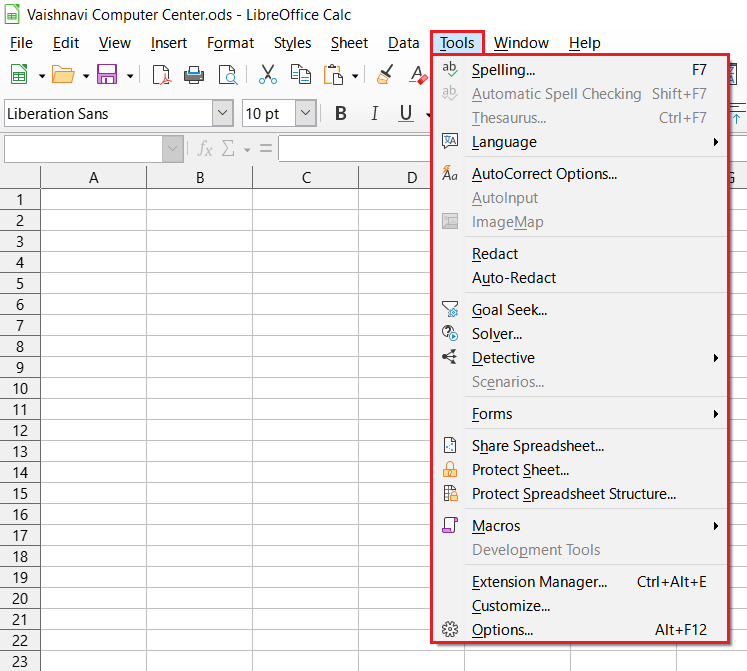Click the Paste clipboard icon
This screenshot has height=671, width=747.
tap(333, 74)
